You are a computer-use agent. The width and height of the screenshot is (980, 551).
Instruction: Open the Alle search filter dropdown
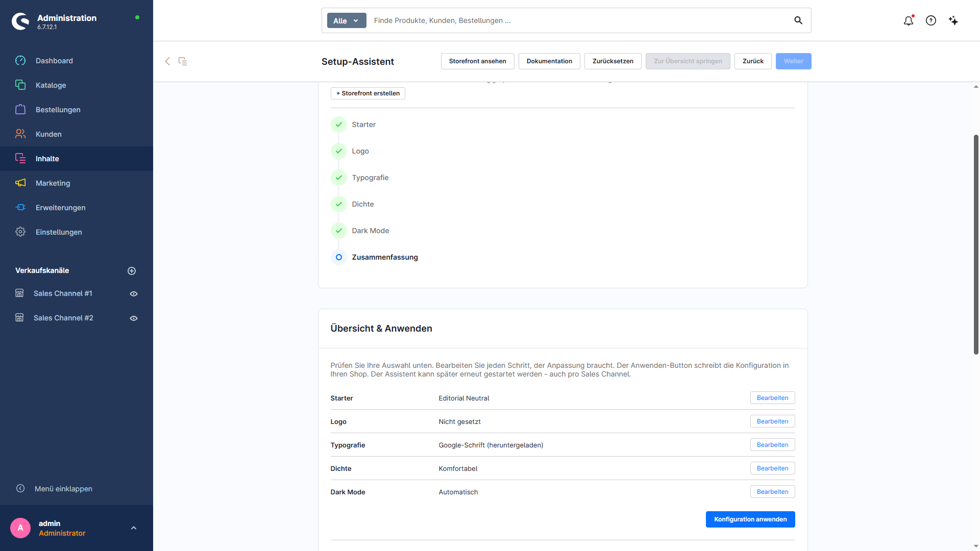pos(347,20)
